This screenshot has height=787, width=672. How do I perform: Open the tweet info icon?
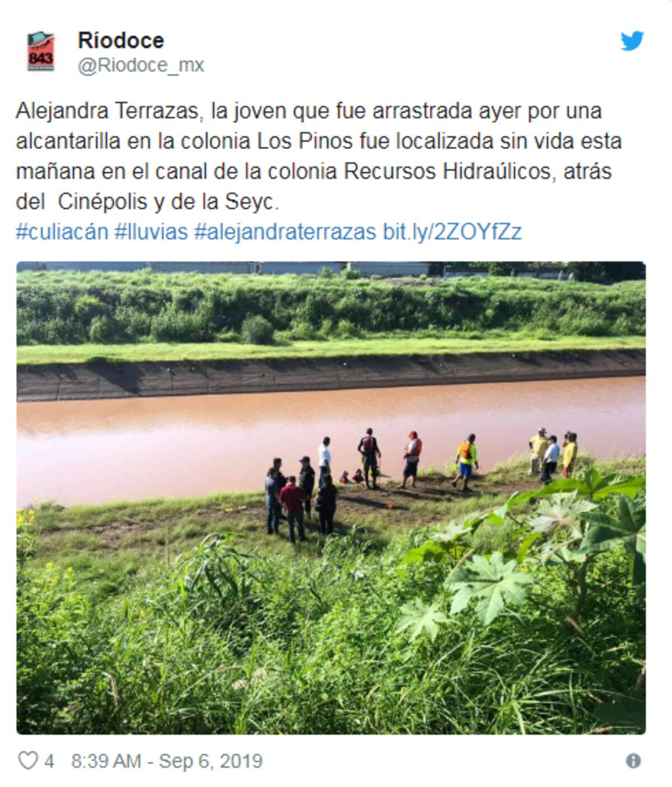point(633,761)
